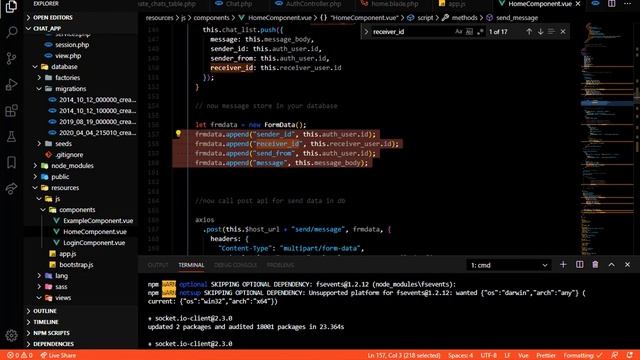The width and height of the screenshot is (640, 360).
Task: Expand the public folder
Action: [x=60, y=177]
